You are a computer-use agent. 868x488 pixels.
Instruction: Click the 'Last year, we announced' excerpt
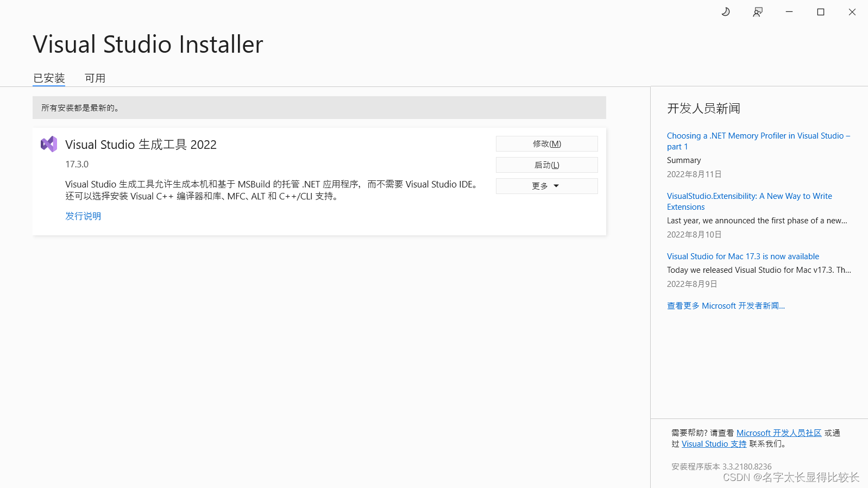click(x=757, y=220)
